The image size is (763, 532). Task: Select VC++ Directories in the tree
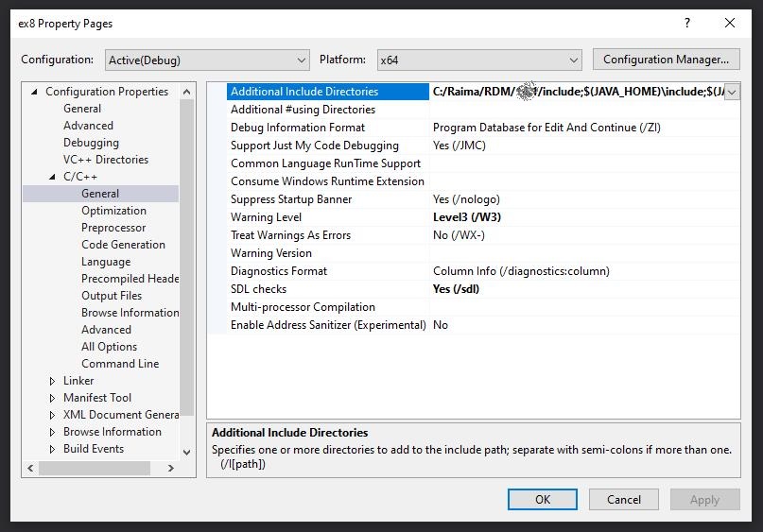tap(106, 160)
